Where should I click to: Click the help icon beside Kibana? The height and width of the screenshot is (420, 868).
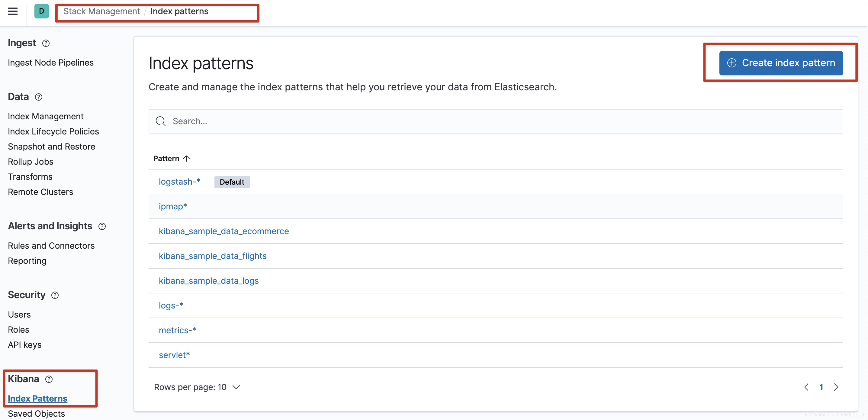click(x=49, y=379)
